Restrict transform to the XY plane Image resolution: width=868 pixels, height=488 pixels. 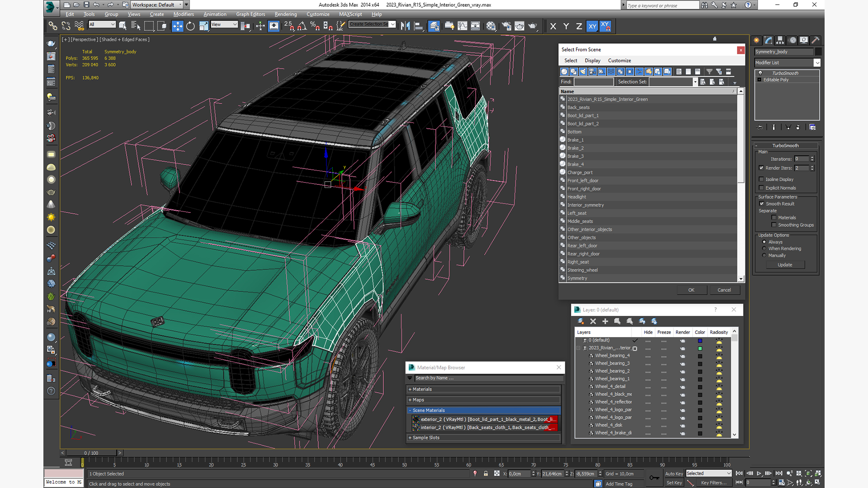click(592, 26)
